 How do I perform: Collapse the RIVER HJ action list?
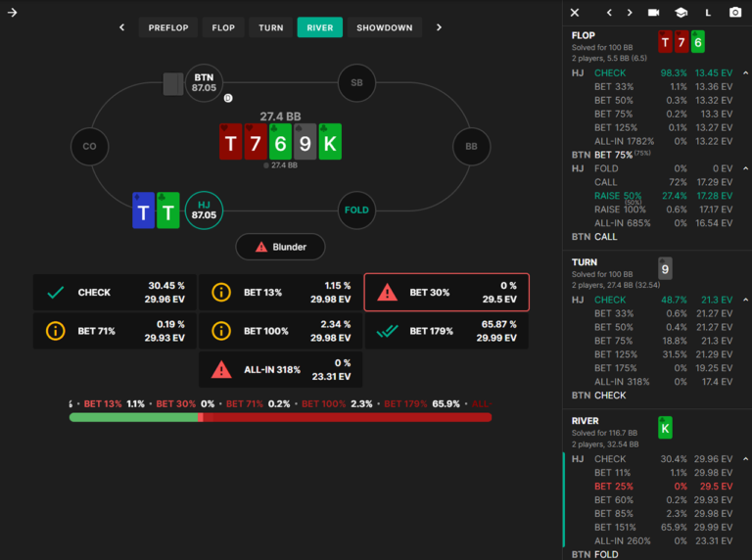pyautogui.click(x=745, y=459)
